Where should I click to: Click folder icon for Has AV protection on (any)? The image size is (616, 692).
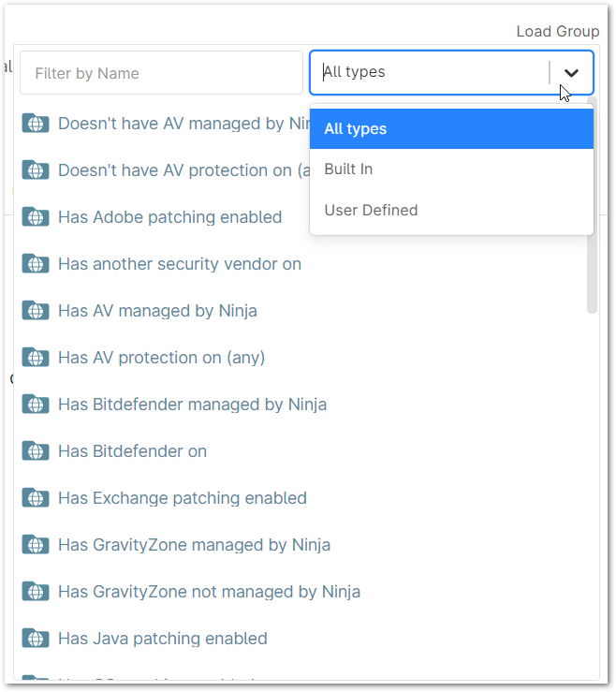tap(36, 358)
